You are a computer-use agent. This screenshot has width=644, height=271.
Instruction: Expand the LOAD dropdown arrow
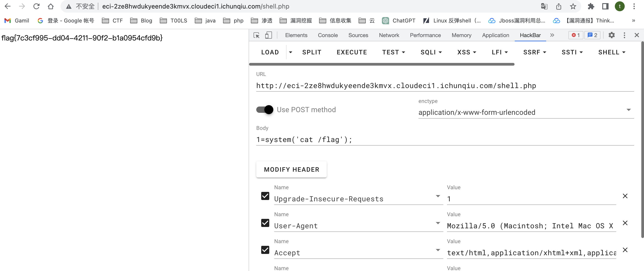291,52
